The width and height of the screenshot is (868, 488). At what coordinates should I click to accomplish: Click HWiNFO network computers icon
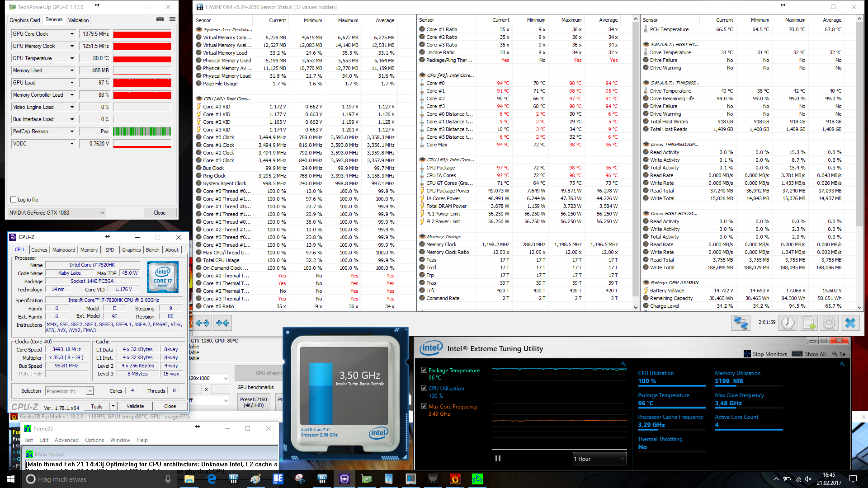click(x=741, y=323)
